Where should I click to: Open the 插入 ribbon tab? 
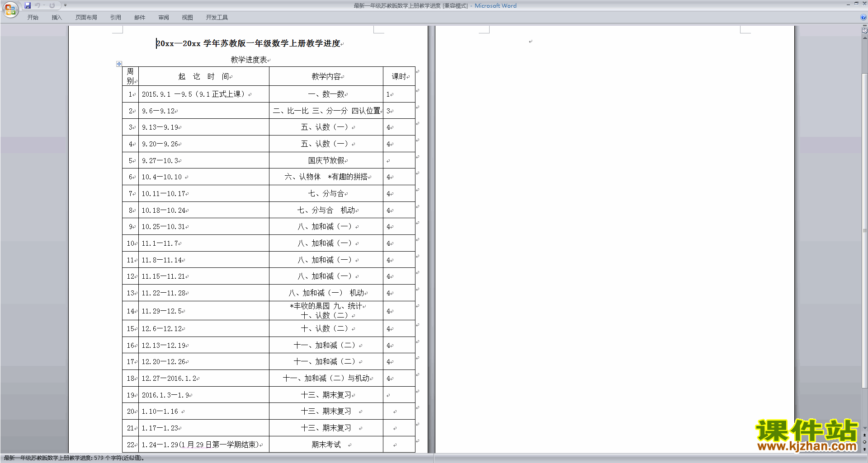[57, 17]
